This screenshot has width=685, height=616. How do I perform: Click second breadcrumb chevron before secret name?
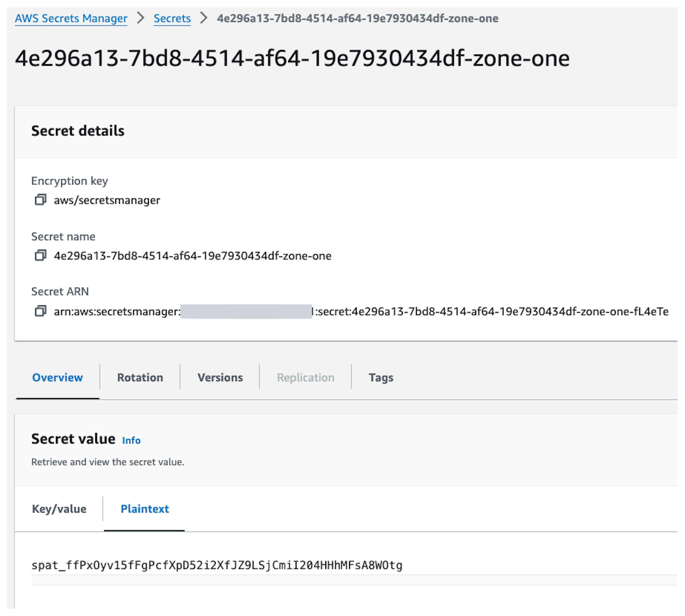[x=203, y=18]
